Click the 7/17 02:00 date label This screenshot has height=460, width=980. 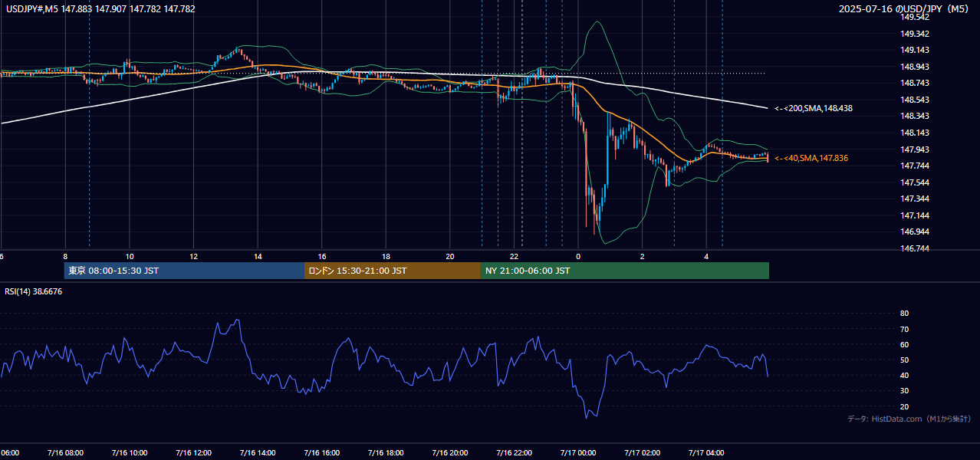pos(642,452)
